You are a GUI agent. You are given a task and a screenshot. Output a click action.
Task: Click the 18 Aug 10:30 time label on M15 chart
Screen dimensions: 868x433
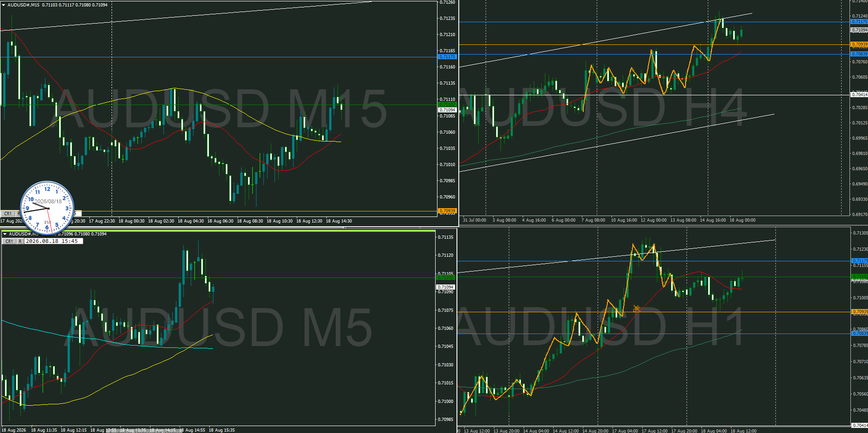point(280,221)
